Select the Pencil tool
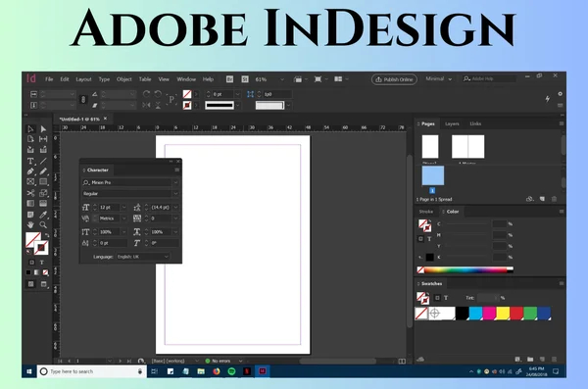Viewport: 588px width, 389px height. (43, 171)
